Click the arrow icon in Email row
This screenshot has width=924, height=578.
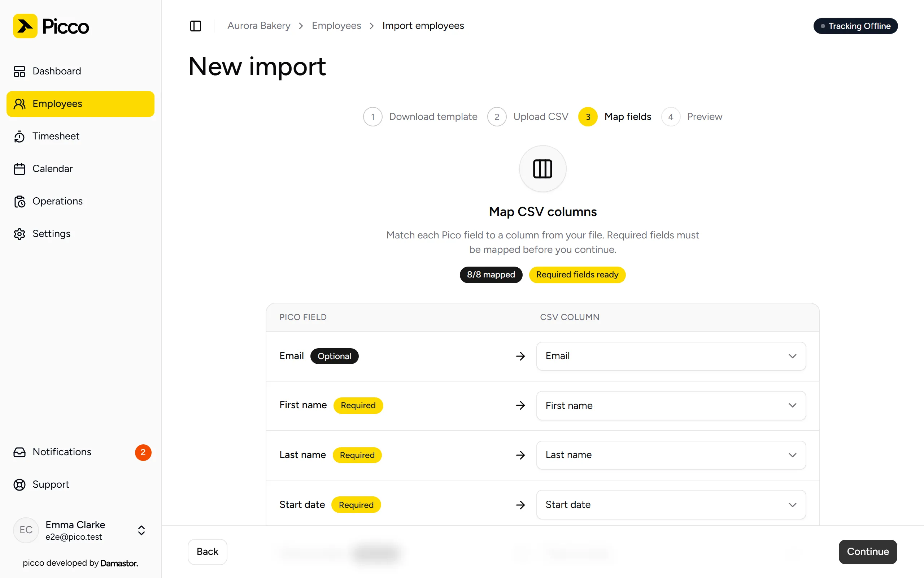tap(520, 356)
